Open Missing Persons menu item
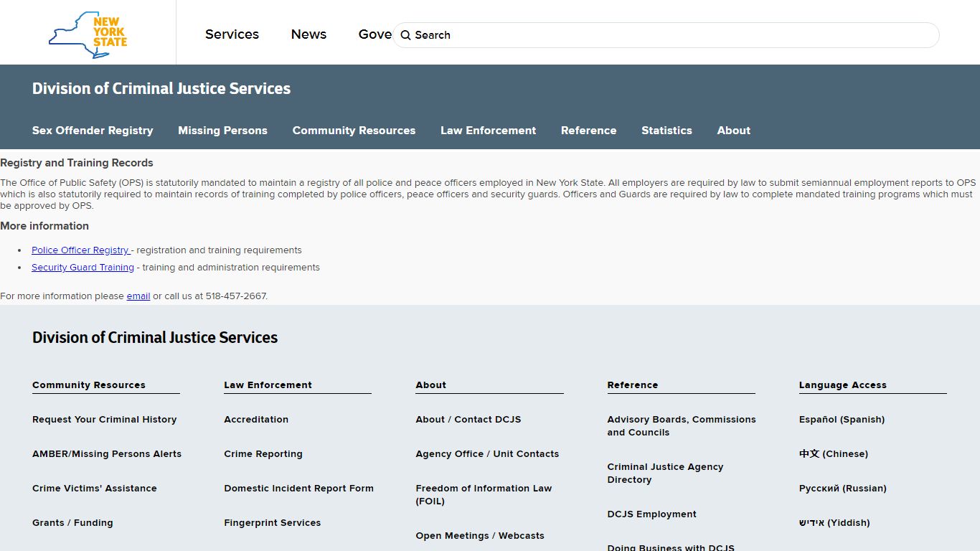The width and height of the screenshot is (980, 551). (x=222, y=131)
